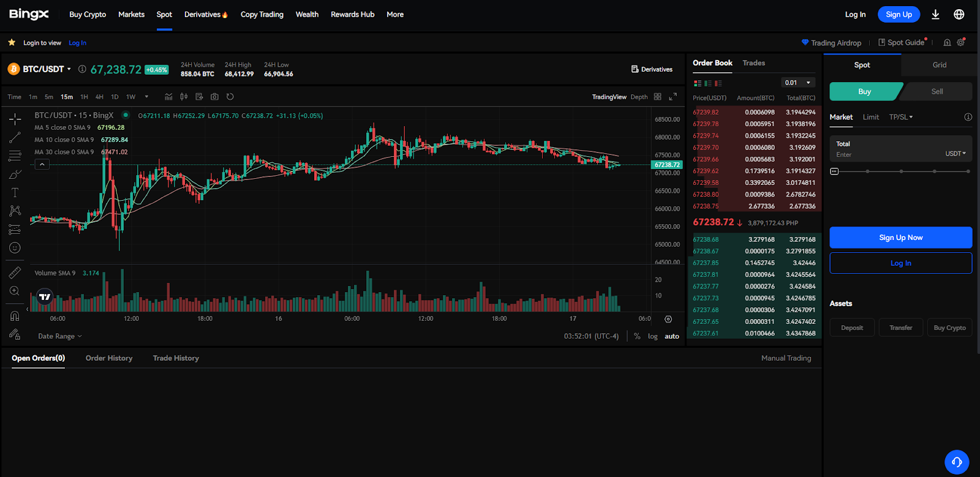
Task: Select the Limit order tab
Action: pyautogui.click(x=870, y=117)
